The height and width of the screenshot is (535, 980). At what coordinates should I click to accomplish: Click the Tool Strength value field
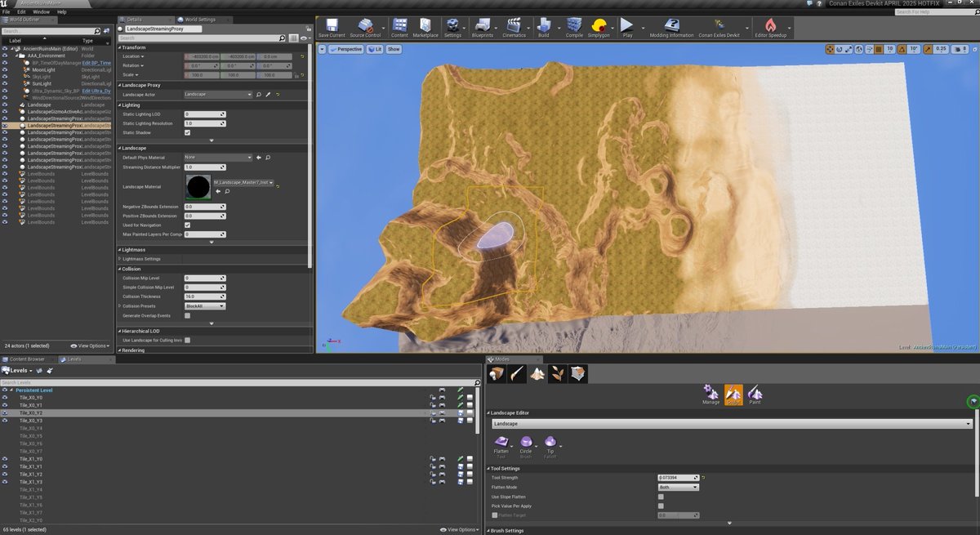click(678, 477)
